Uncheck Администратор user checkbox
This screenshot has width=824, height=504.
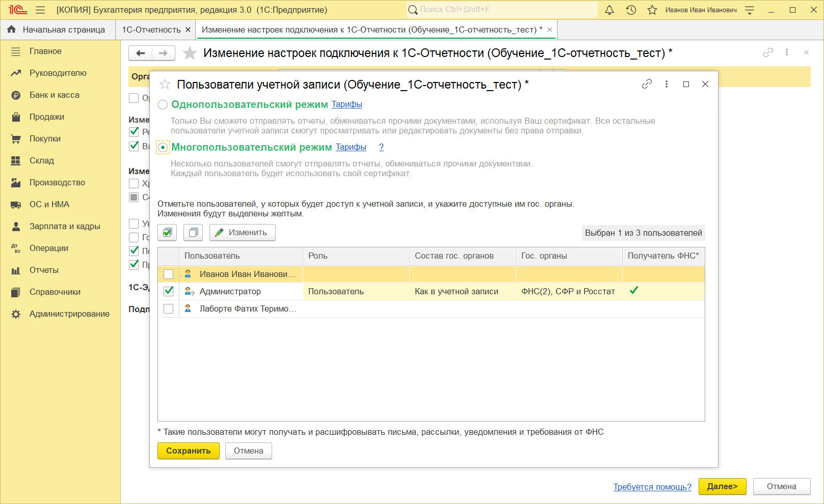(168, 291)
